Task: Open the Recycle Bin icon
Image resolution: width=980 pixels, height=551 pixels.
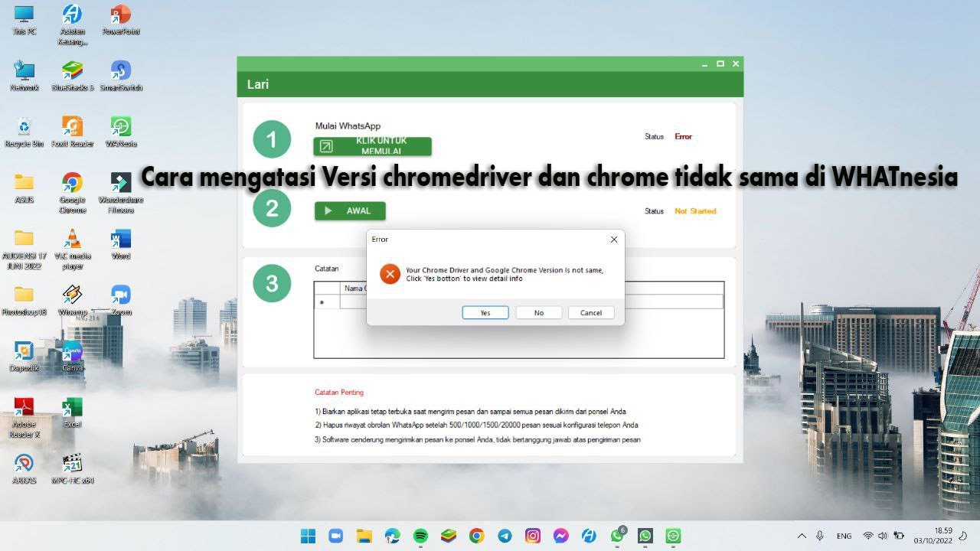Action: pos(24,132)
